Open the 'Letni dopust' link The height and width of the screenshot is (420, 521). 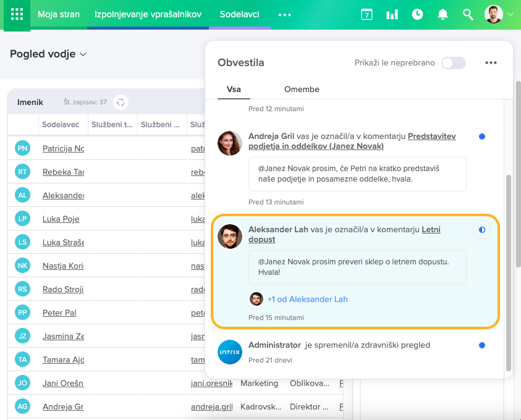point(431,230)
